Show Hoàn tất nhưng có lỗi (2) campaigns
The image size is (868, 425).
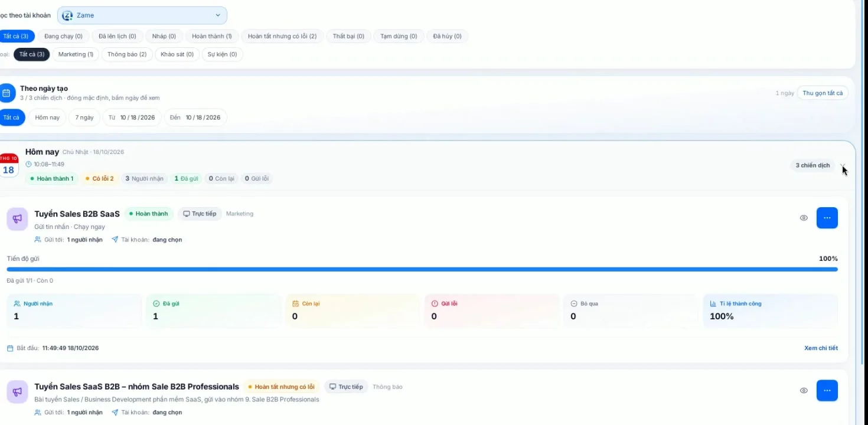pyautogui.click(x=282, y=36)
